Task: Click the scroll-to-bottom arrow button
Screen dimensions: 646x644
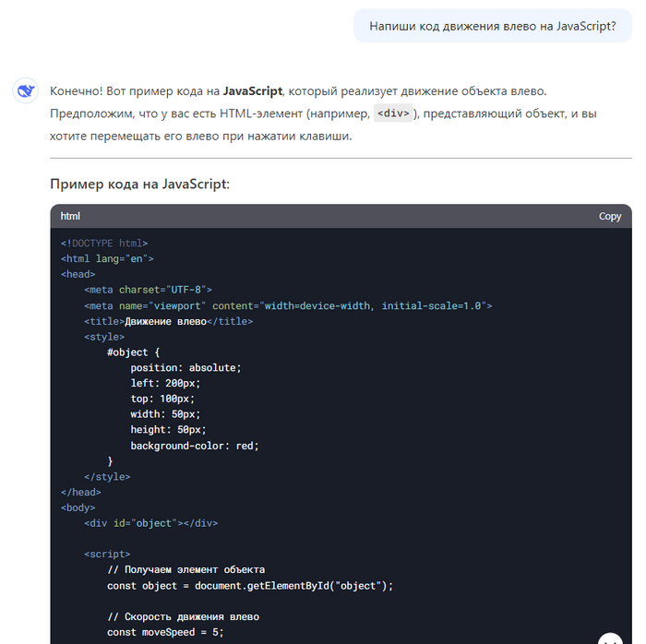Action: pyautogui.click(x=610, y=639)
